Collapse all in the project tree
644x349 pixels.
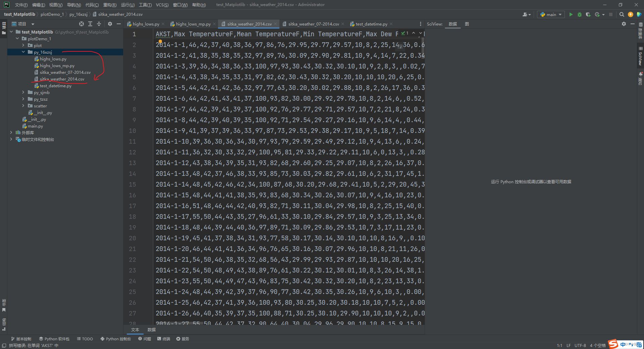[x=99, y=24]
